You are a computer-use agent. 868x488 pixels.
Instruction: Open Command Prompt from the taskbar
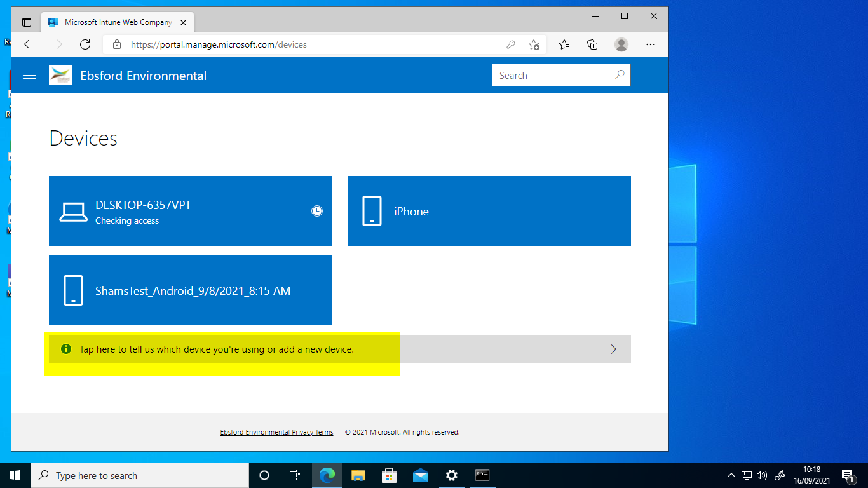482,475
